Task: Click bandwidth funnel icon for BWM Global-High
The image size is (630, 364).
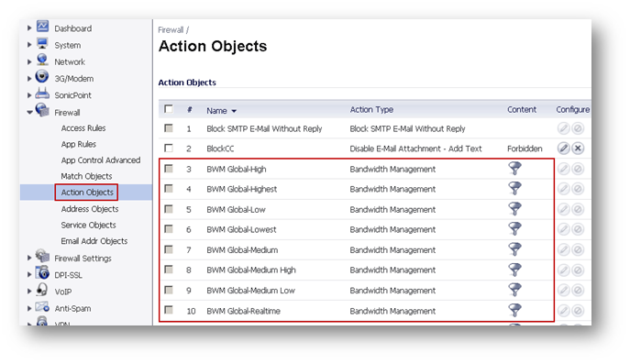Action: pyautogui.click(x=514, y=169)
